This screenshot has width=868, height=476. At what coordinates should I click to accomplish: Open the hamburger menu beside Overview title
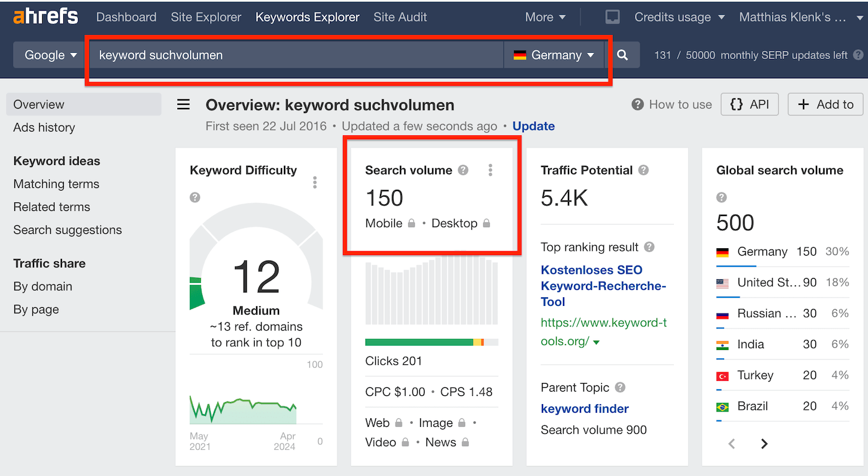pyautogui.click(x=184, y=104)
